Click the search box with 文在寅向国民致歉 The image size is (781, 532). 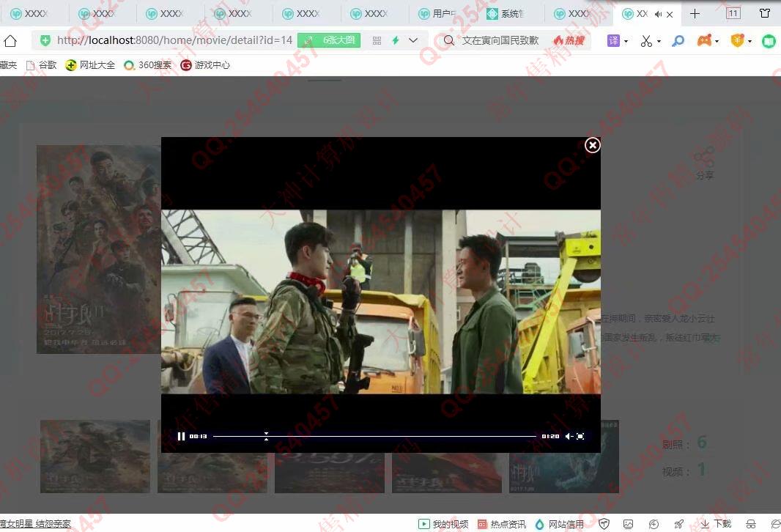click(500, 40)
